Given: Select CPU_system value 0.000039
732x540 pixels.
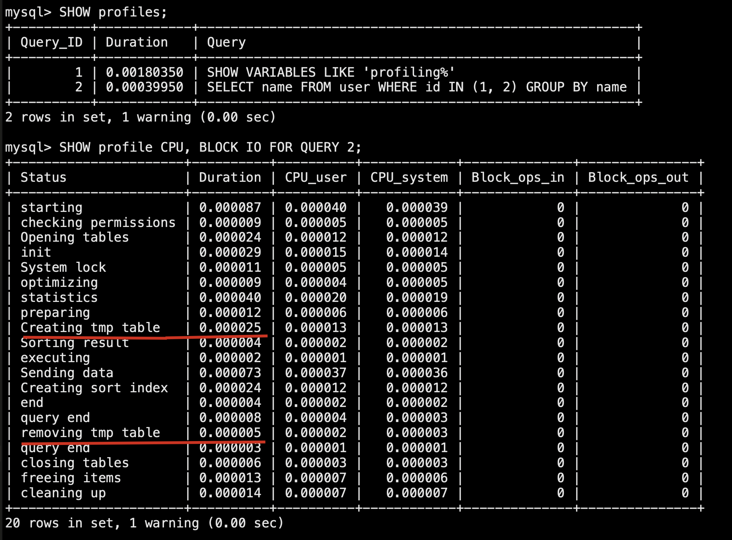Looking at the screenshot, I should (x=417, y=207).
